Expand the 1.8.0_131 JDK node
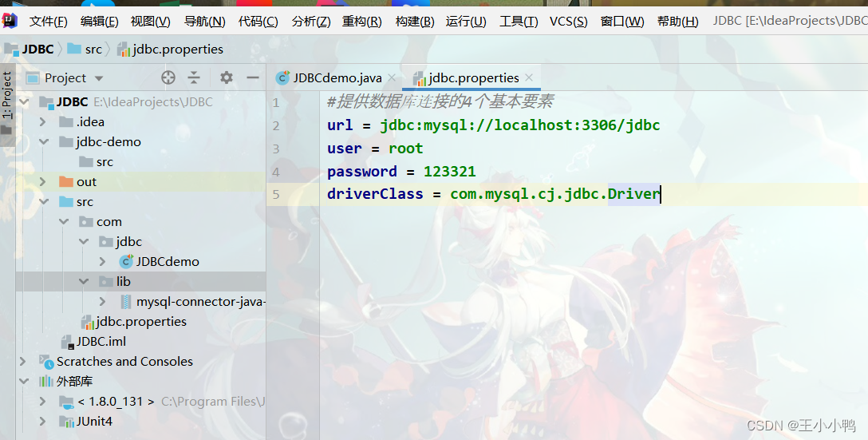Screen dimensions: 868x440 pos(43,401)
